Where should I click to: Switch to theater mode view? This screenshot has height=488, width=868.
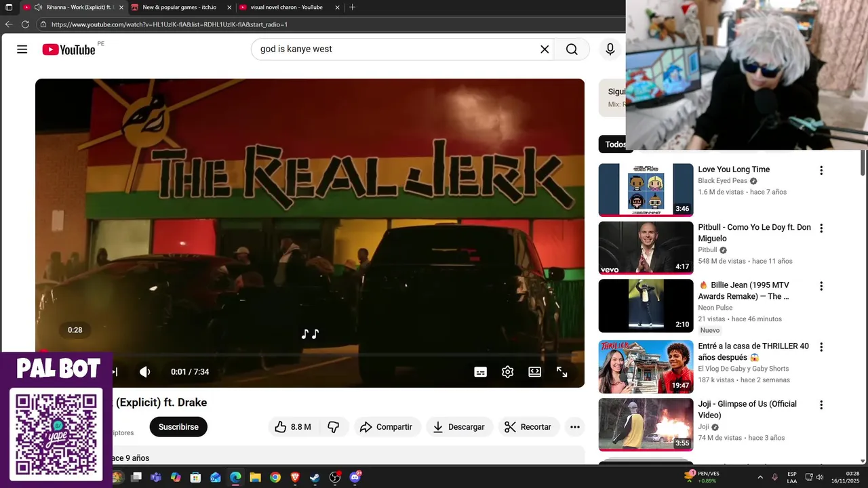point(534,371)
